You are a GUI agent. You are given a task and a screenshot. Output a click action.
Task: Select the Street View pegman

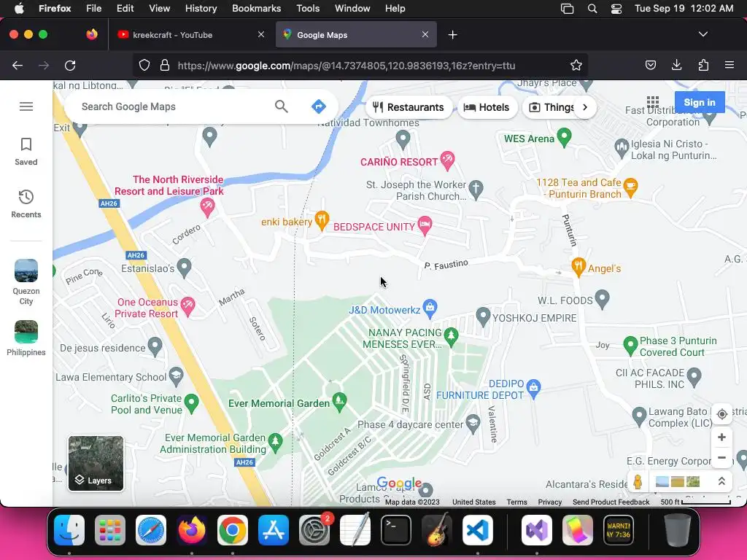(x=638, y=482)
